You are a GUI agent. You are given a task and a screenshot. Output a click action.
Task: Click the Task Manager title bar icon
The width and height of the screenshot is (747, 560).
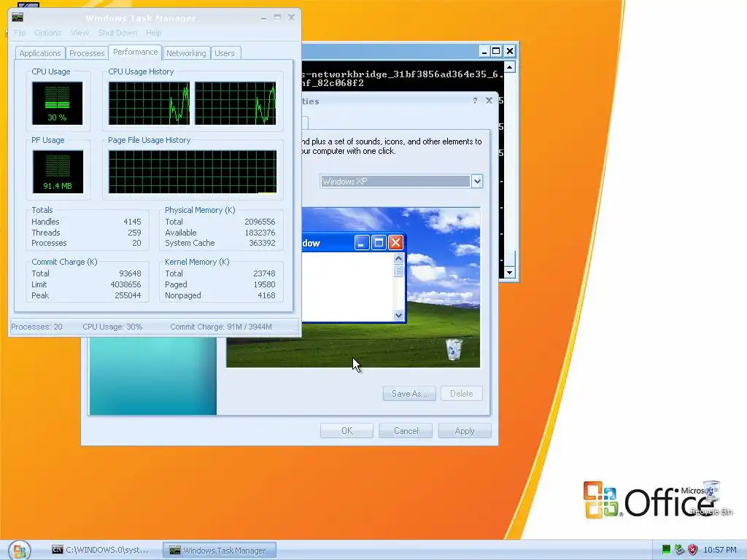[18, 17]
